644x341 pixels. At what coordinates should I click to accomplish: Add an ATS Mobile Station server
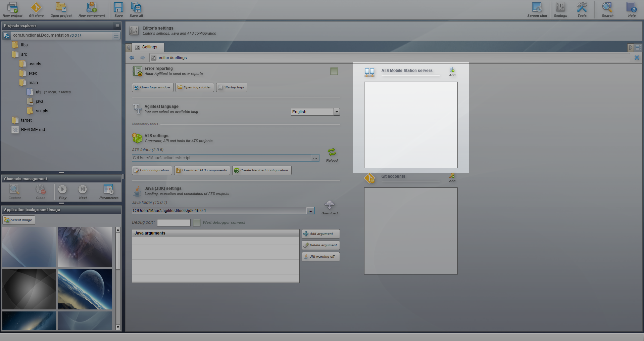(x=452, y=72)
